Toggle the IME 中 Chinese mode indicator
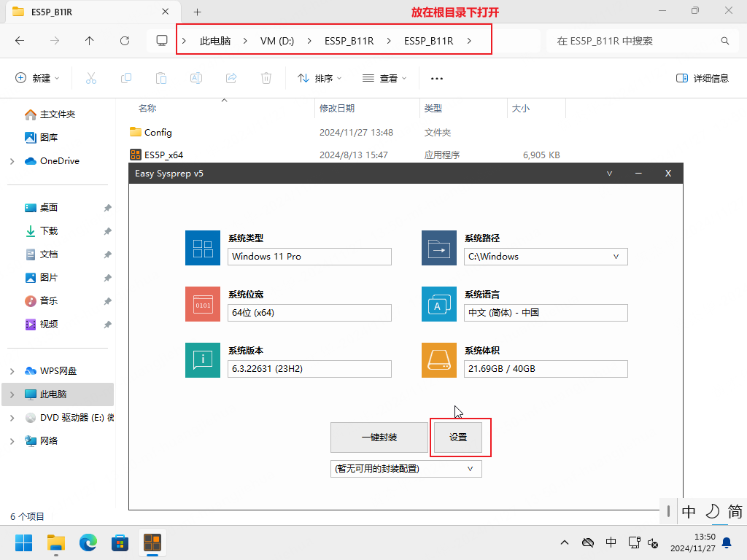 coord(689,512)
